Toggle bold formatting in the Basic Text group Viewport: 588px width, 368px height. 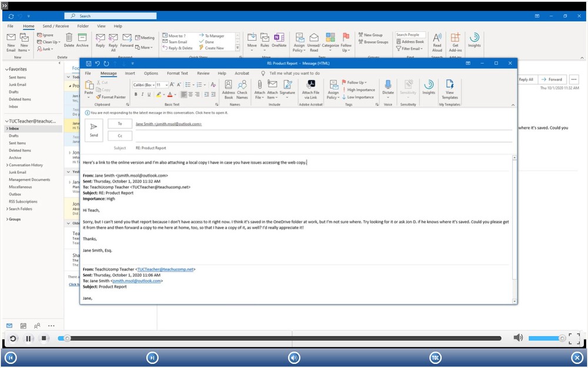pyautogui.click(x=136, y=94)
